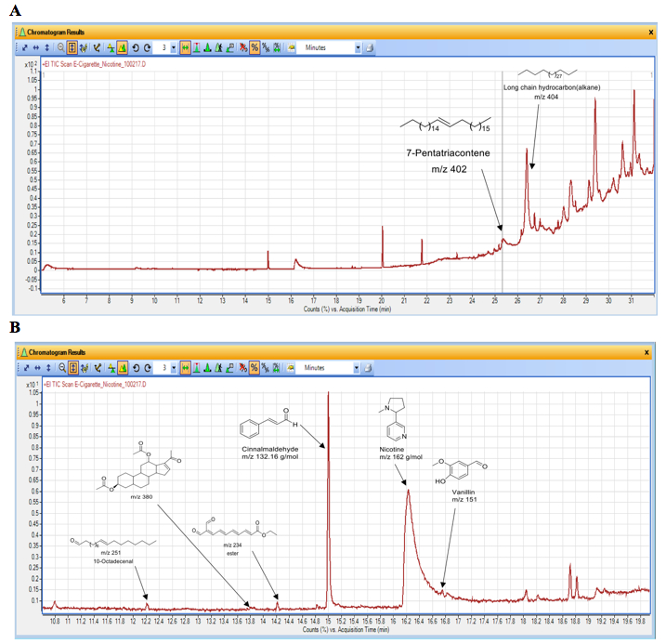Viewport: 666px width, 644px height.
Task: Click the EI TIC Scan label in panel B
Action: click(95, 384)
